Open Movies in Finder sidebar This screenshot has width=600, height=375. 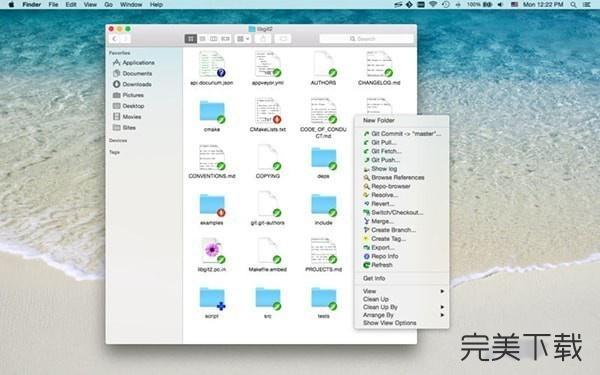[127, 116]
